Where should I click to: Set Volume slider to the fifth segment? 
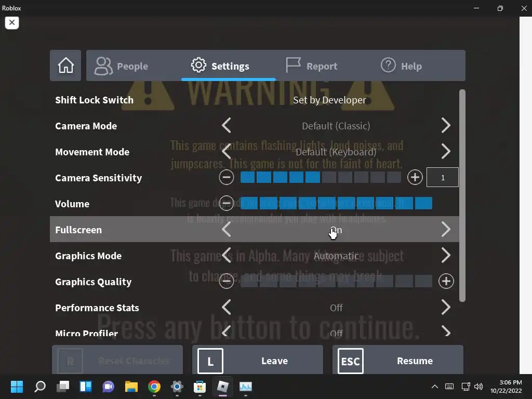[326, 203]
